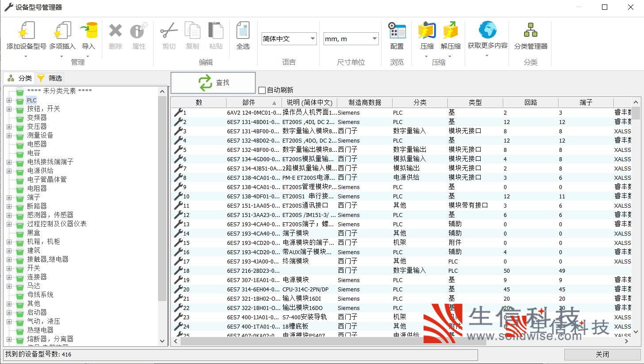Image resolution: width=644 pixels, height=364 pixels.
Task: Click the wrench icon of row 1
Action: (x=178, y=112)
